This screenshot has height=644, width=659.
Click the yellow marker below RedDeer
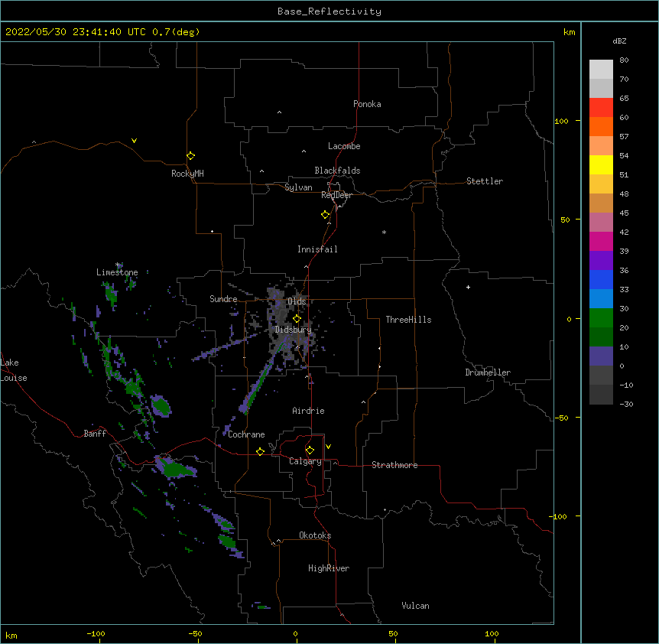click(x=326, y=215)
